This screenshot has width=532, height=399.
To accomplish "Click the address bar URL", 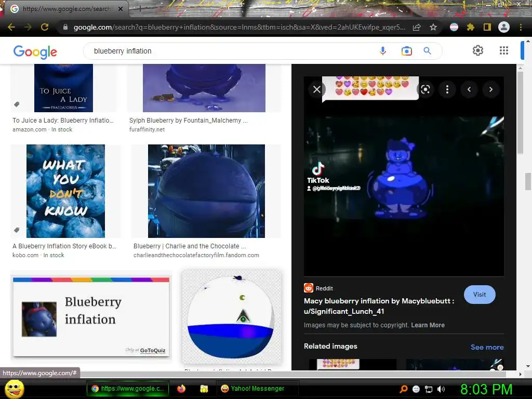I will tap(239, 27).
